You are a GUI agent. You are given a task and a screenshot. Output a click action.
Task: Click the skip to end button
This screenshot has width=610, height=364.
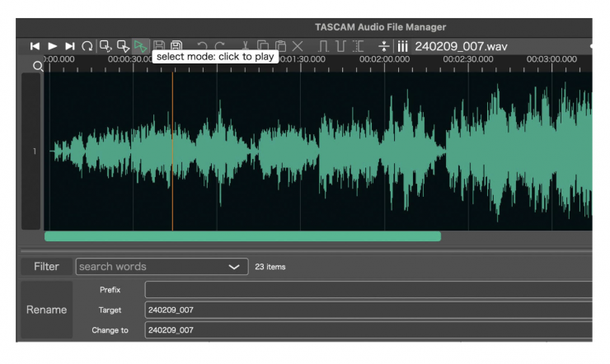(70, 46)
